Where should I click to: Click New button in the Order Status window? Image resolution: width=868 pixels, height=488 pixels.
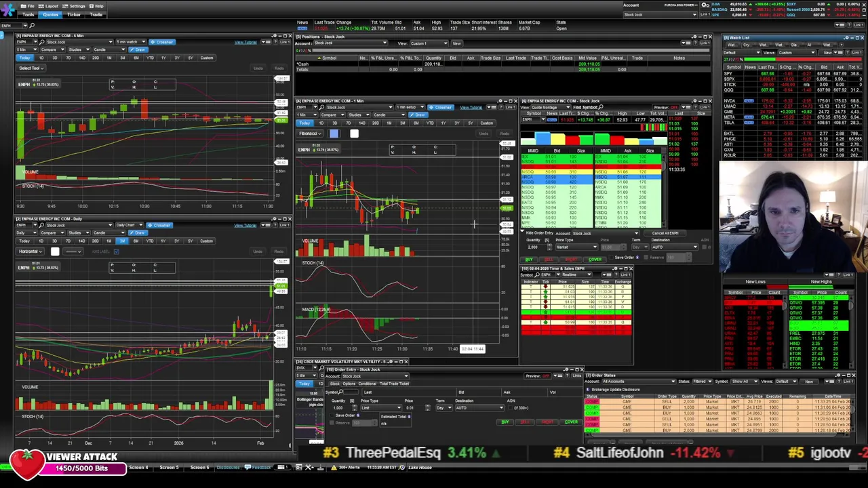pyautogui.click(x=809, y=381)
